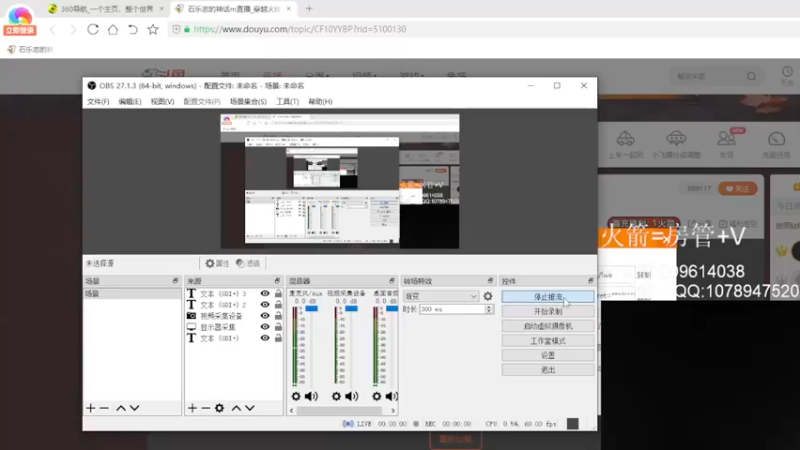
Task: Bookmark page with star icon
Action: click(x=153, y=29)
